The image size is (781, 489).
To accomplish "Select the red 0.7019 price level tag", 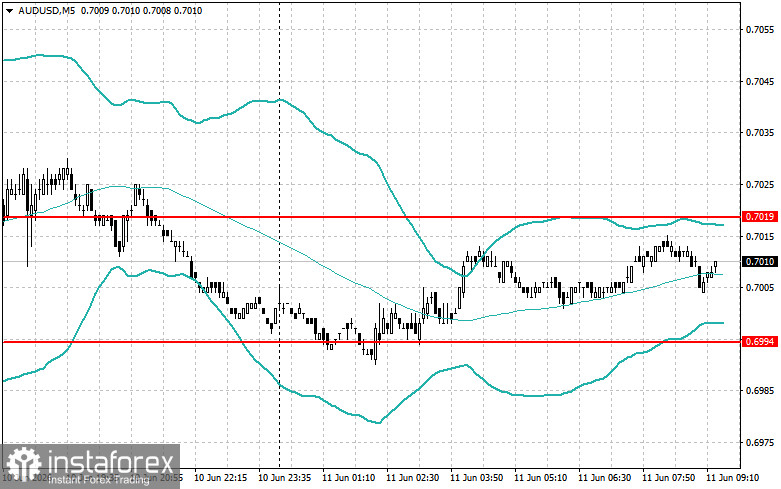I will click(760, 217).
